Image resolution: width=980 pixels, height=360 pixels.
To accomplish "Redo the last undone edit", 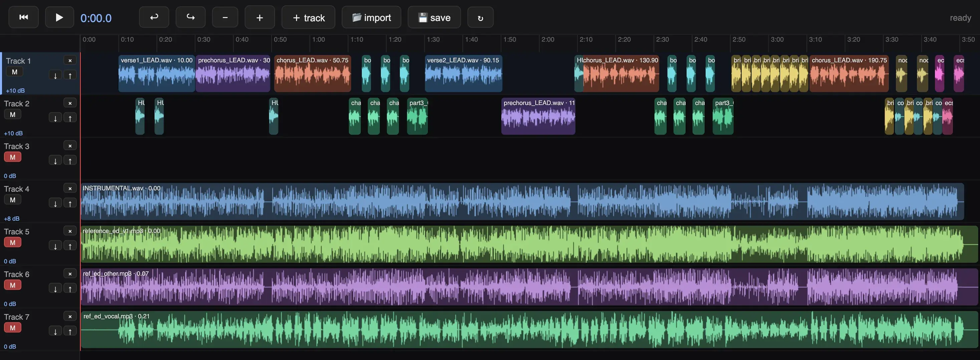I will tap(191, 17).
